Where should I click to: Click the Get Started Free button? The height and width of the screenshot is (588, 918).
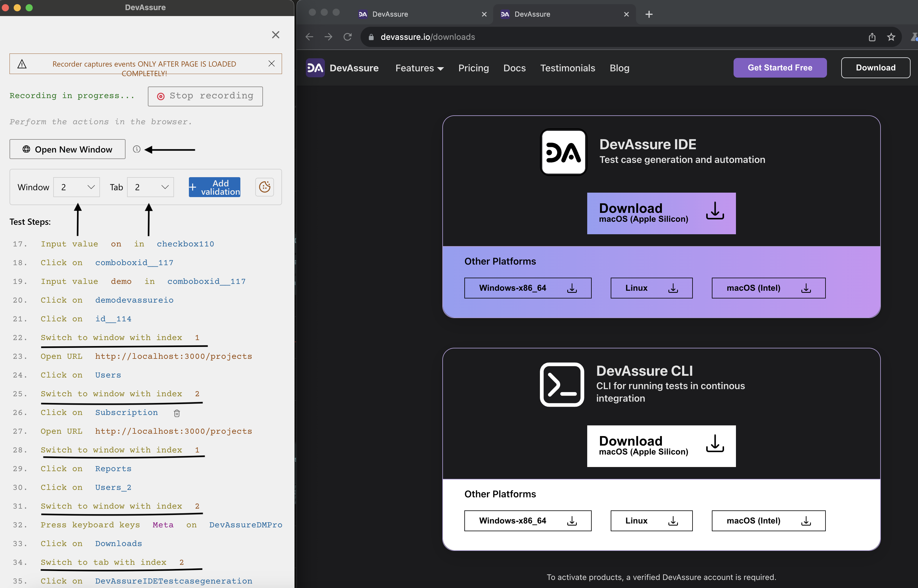tap(780, 67)
